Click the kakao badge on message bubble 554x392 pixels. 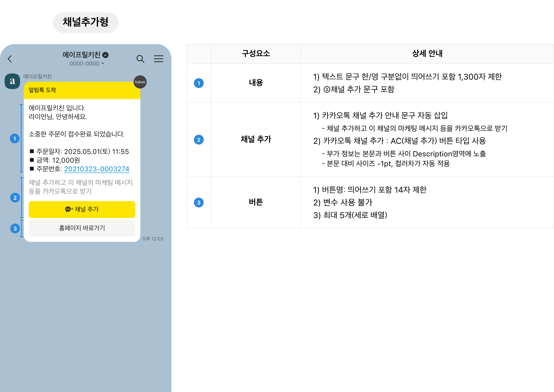click(x=140, y=82)
